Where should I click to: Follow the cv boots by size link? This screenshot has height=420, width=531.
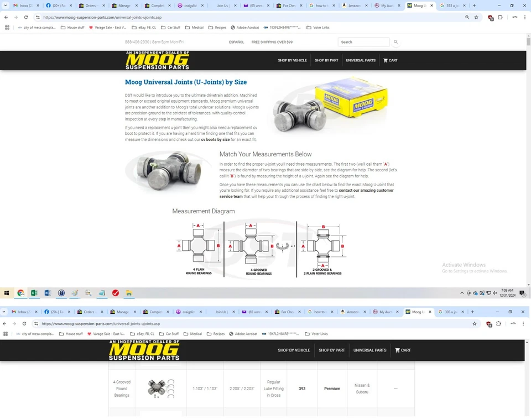[x=215, y=139]
